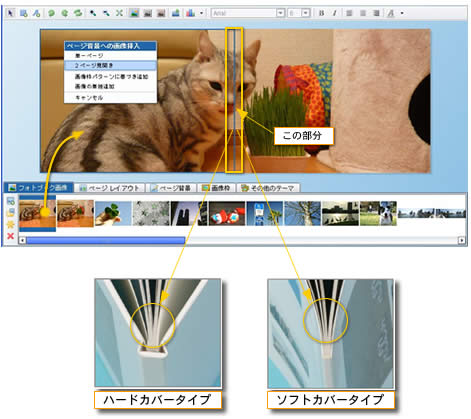471x419 pixels.
Task: Select the clover photo thumbnail
Action: click(113, 213)
